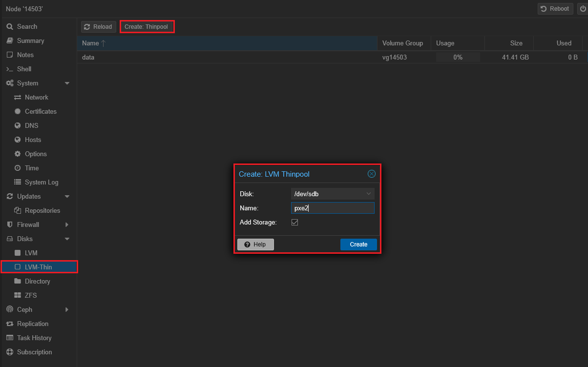Click the Name input field containing pxe2
Image resolution: width=588 pixels, height=367 pixels.
coord(332,208)
